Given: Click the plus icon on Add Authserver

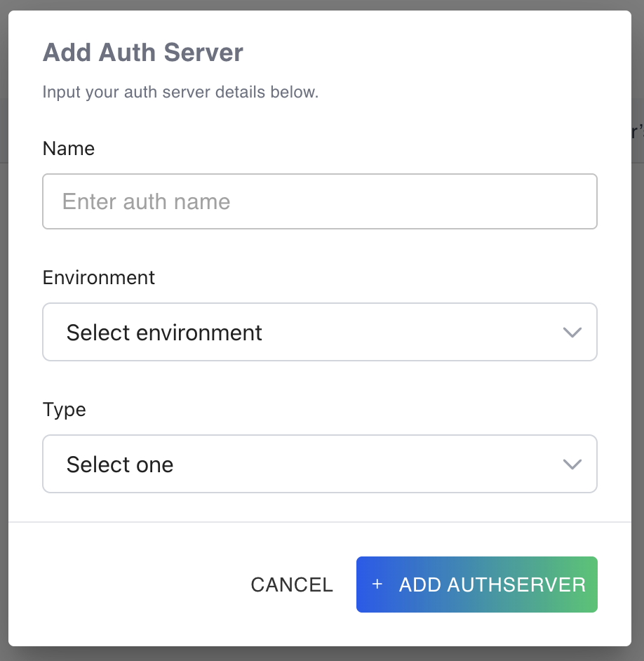Looking at the screenshot, I should pyautogui.click(x=377, y=585).
